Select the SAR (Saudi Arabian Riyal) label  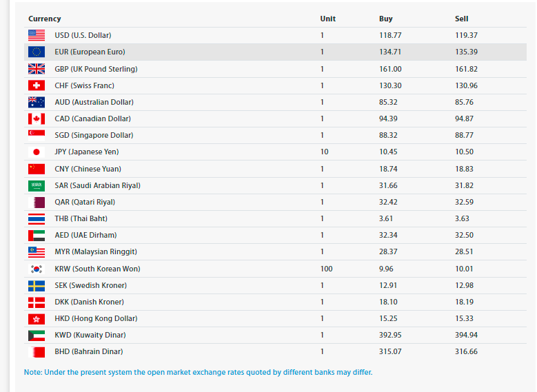point(98,185)
